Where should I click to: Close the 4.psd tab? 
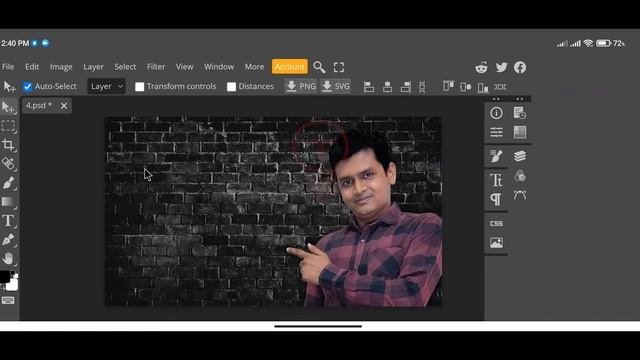click(x=64, y=106)
